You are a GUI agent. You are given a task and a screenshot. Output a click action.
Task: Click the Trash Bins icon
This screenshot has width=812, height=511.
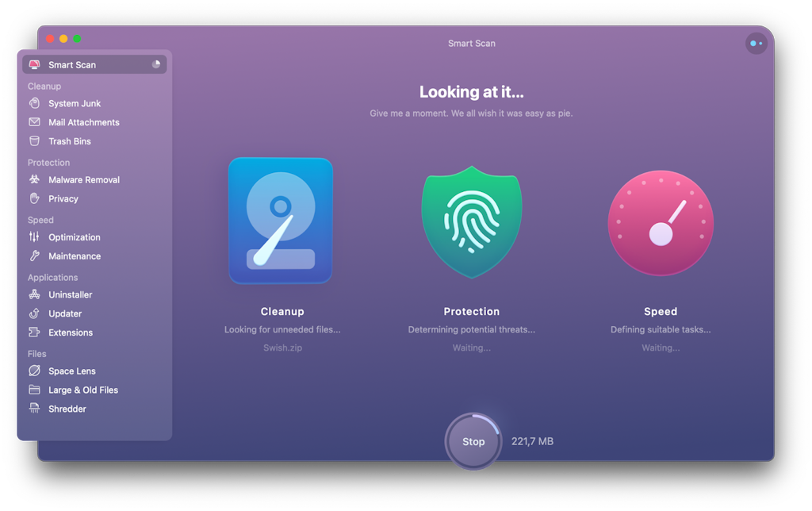(34, 141)
